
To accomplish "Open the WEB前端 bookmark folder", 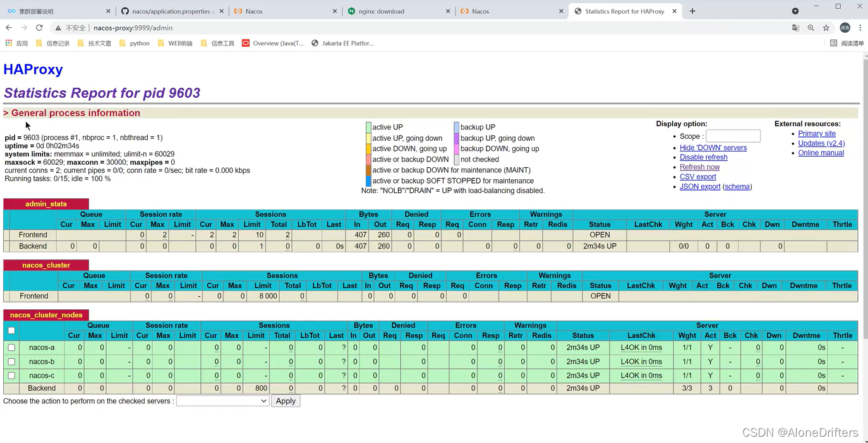I will pos(175,43).
